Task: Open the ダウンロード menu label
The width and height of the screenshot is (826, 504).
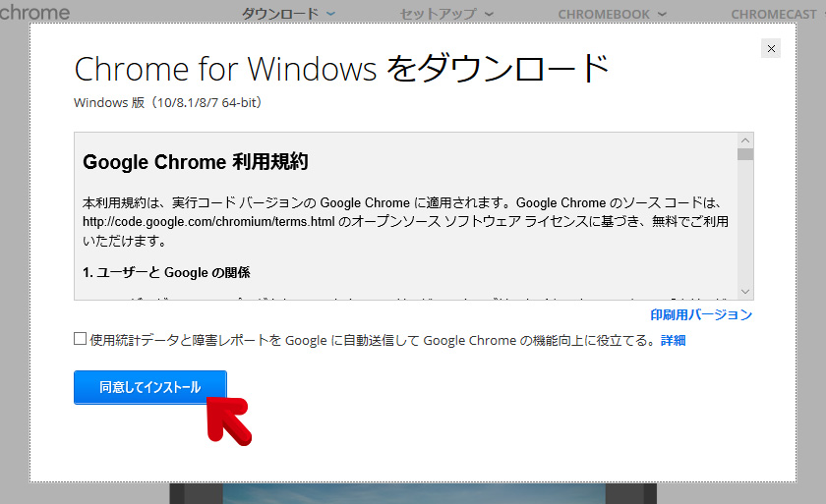Action: point(280,14)
